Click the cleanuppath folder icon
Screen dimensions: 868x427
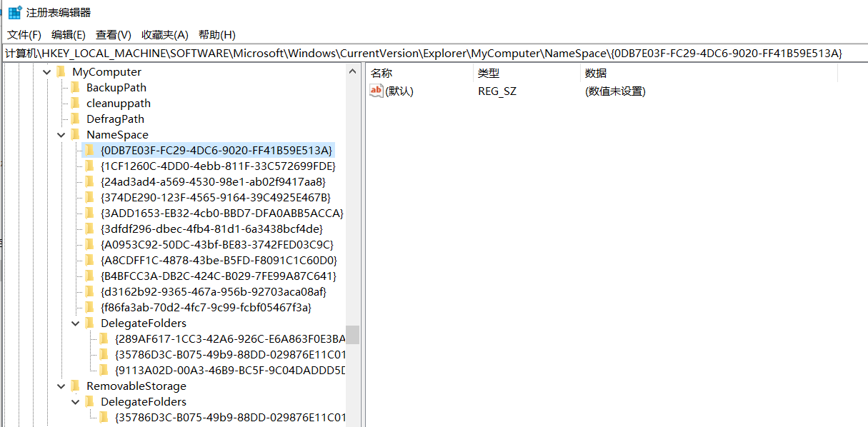[75, 103]
